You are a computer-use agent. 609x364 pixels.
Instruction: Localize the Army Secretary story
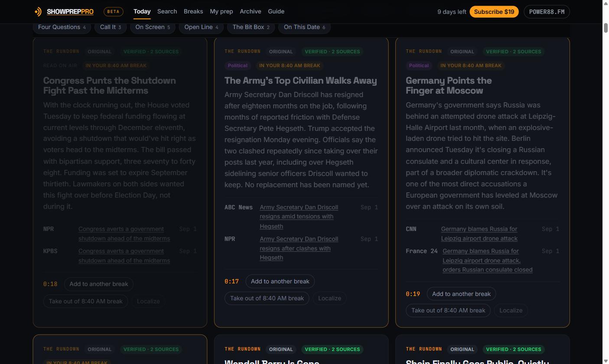(x=329, y=298)
